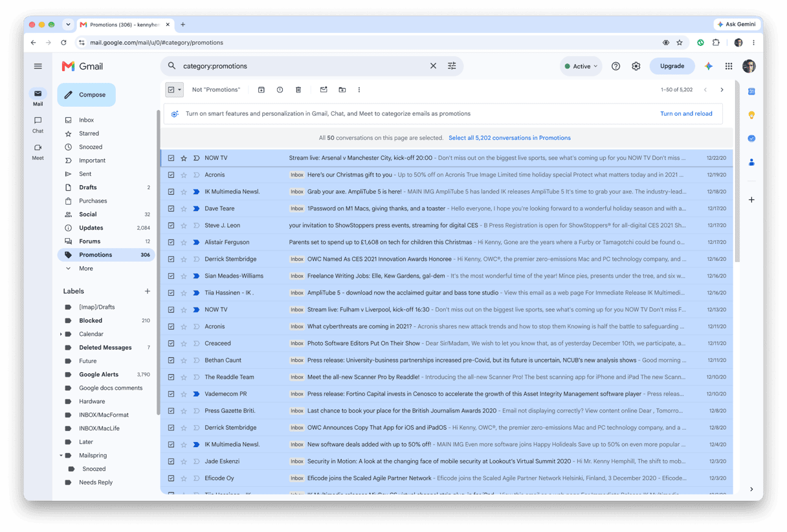Click the Move to folder icon
The height and width of the screenshot is (532, 787).
tap(342, 90)
